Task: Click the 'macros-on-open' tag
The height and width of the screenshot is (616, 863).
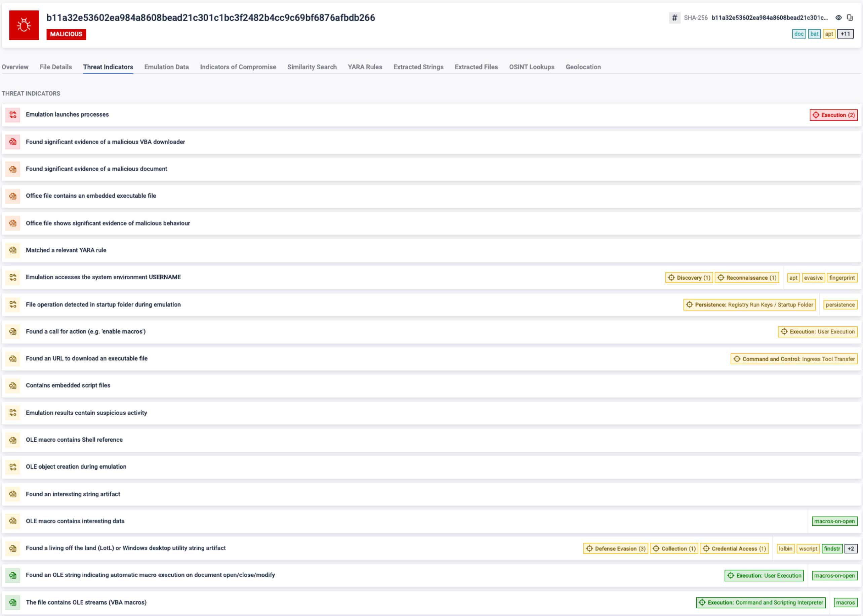Action: [834, 521]
